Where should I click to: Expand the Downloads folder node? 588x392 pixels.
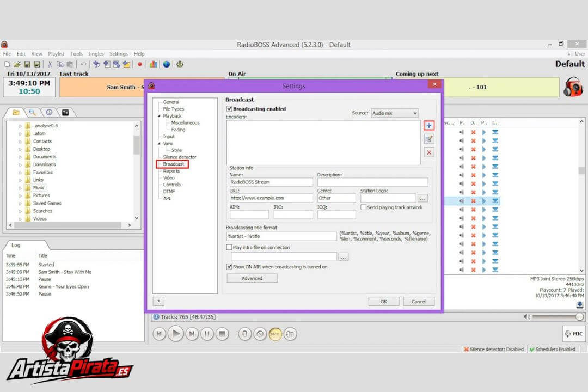coord(20,164)
